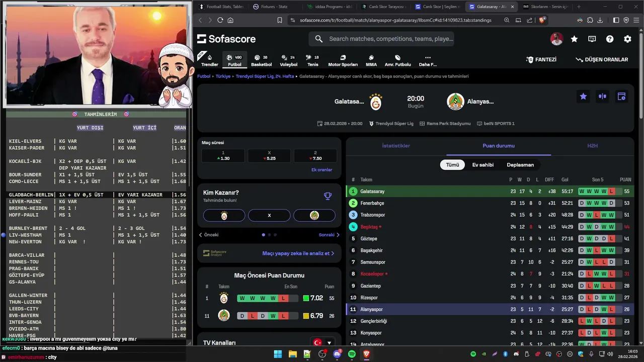Vote X draw in Kim Kazanır

269,215
